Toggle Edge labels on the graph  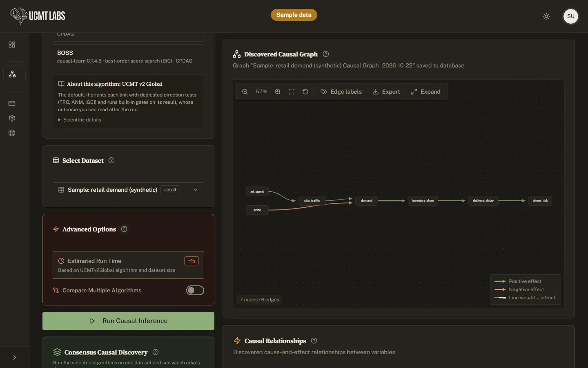341,92
